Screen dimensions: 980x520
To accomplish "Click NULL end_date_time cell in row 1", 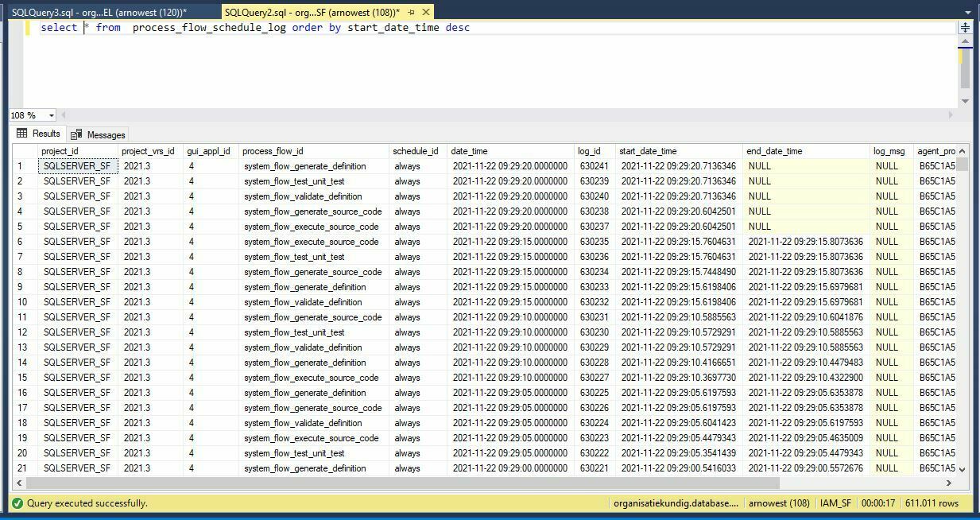I will click(807, 166).
